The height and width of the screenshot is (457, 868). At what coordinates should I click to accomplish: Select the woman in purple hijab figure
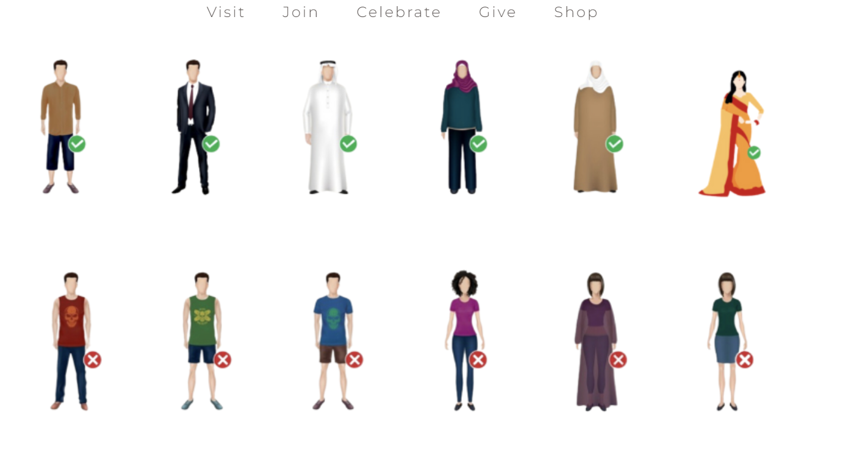point(462,127)
